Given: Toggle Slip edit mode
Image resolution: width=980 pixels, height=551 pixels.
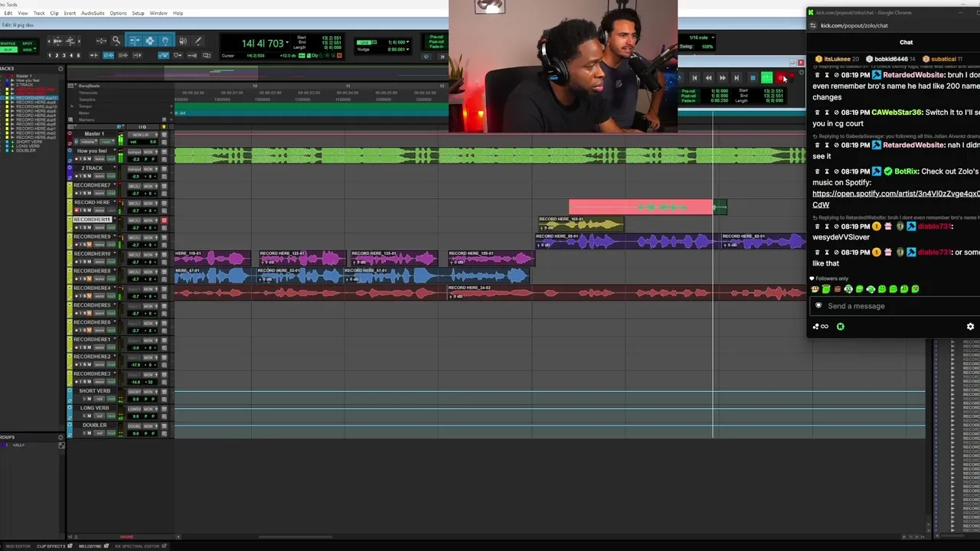Looking at the screenshot, I should [x=8, y=50].
